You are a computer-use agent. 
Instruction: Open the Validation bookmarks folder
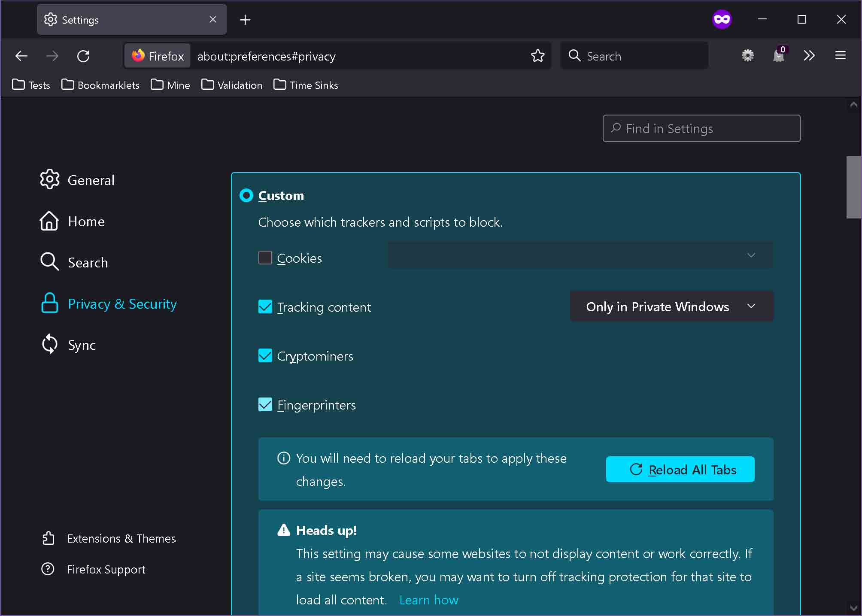[x=232, y=85]
